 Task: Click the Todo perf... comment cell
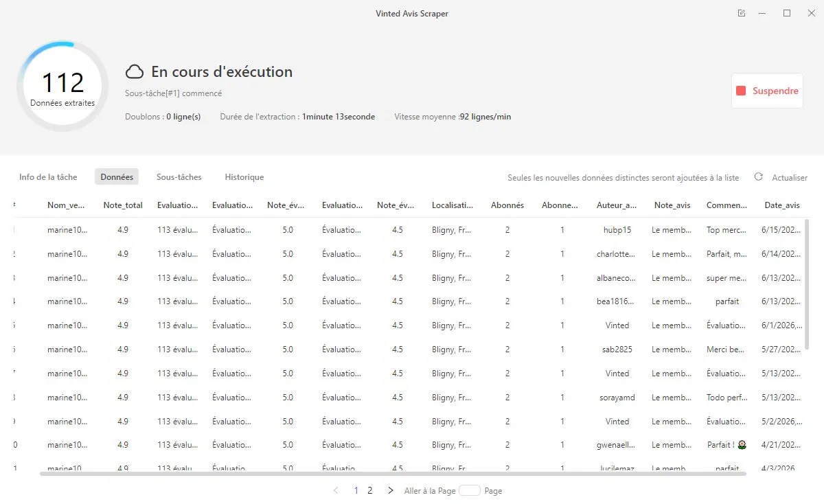pyautogui.click(x=727, y=398)
